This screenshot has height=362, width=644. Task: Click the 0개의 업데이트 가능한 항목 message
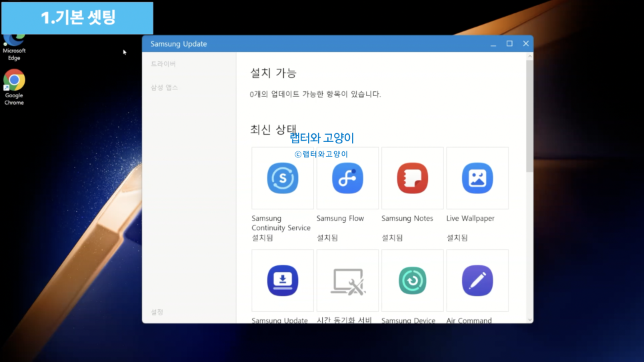coord(315,94)
